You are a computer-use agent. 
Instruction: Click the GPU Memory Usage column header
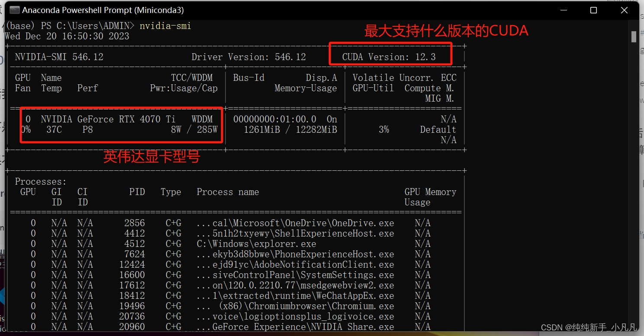(x=430, y=197)
